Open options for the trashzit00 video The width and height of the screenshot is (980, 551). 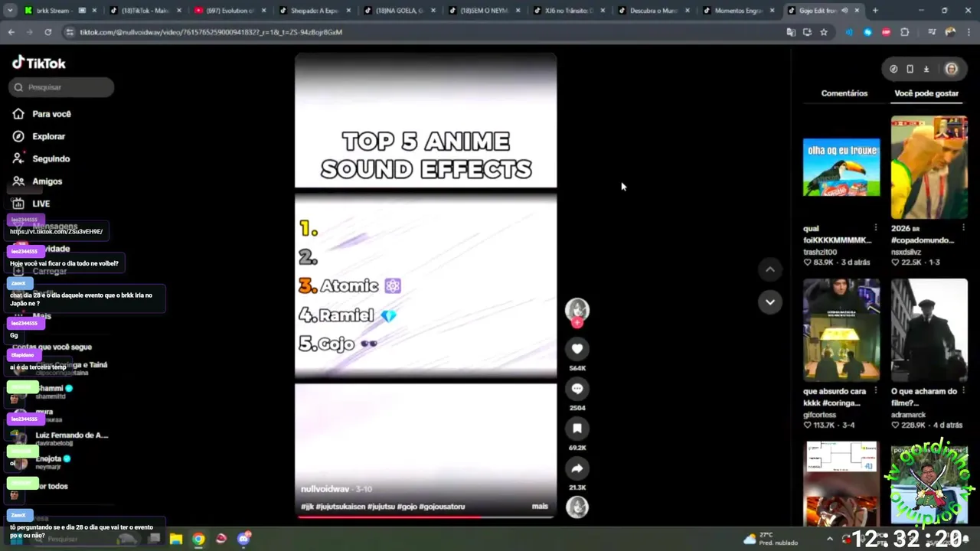point(876,228)
